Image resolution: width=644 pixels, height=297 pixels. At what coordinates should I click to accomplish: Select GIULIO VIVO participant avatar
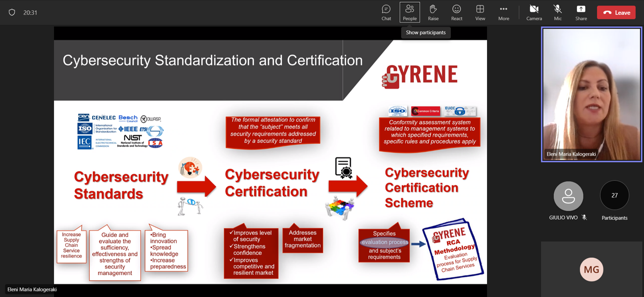click(x=568, y=196)
